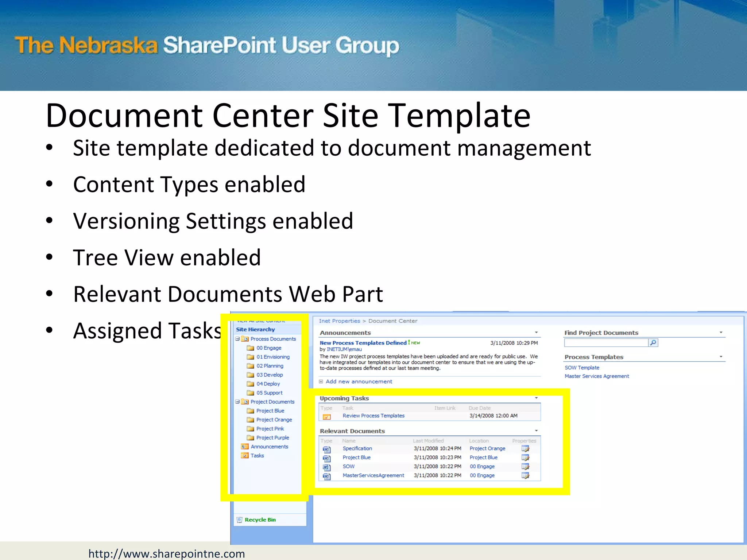This screenshot has height=560, width=747.
Task: Click the Project Blue Word document icon
Action: (327, 458)
